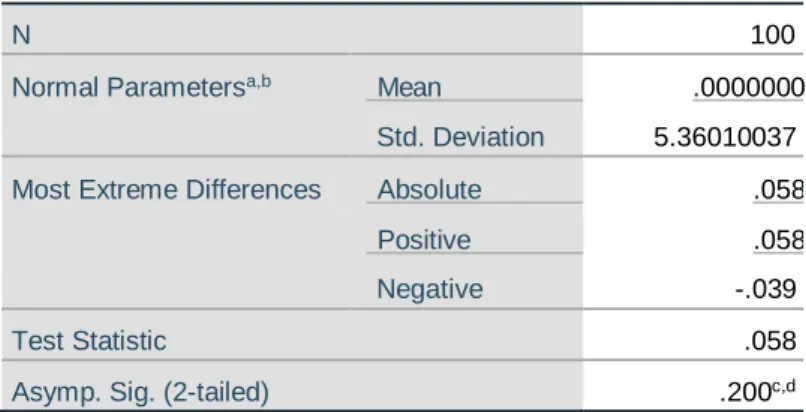Select the Absolute value .058
The height and width of the screenshot is (412, 806).
point(779,190)
